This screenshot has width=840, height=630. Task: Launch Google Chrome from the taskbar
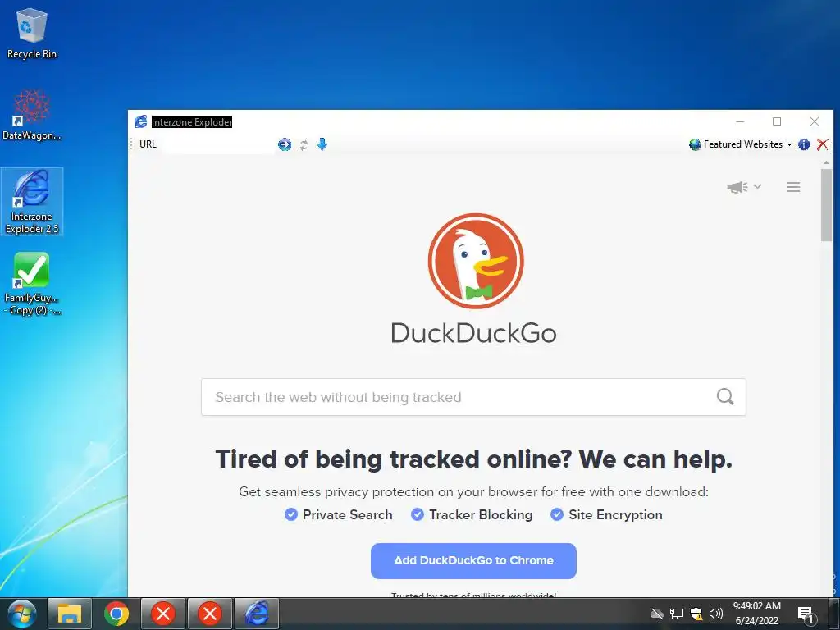(116, 614)
